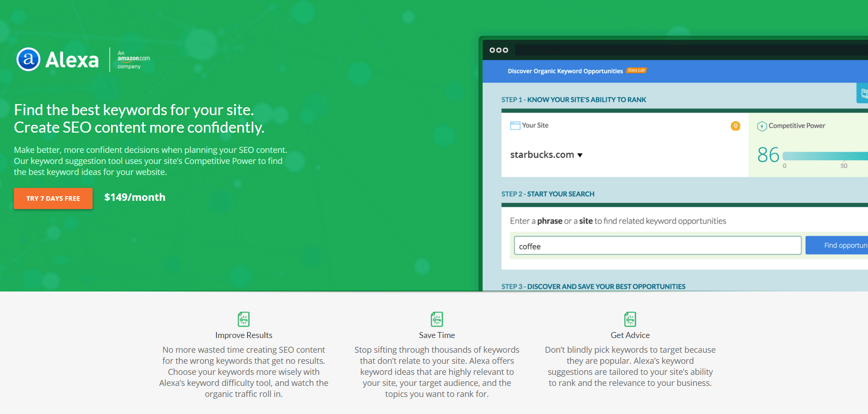Viewport: 868px width, 414px height.
Task: Click the Step 3 Discover and Save heading
Action: 593,286
